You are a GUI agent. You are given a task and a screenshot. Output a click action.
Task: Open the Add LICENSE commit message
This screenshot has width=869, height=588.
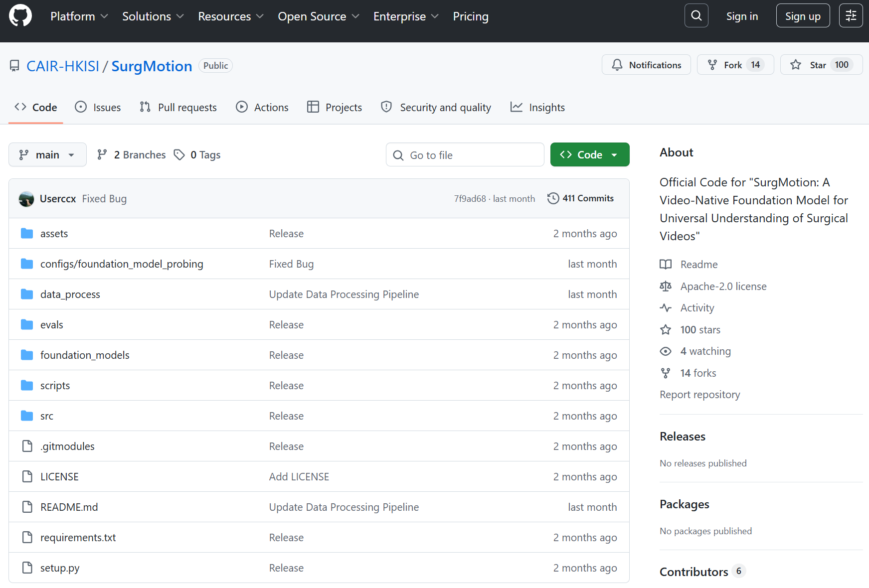click(x=299, y=477)
